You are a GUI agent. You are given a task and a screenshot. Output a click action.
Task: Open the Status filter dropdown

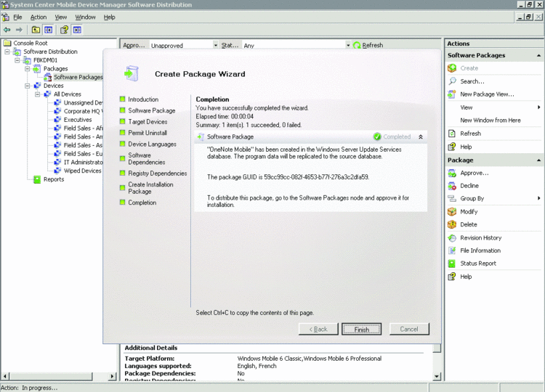(x=348, y=45)
